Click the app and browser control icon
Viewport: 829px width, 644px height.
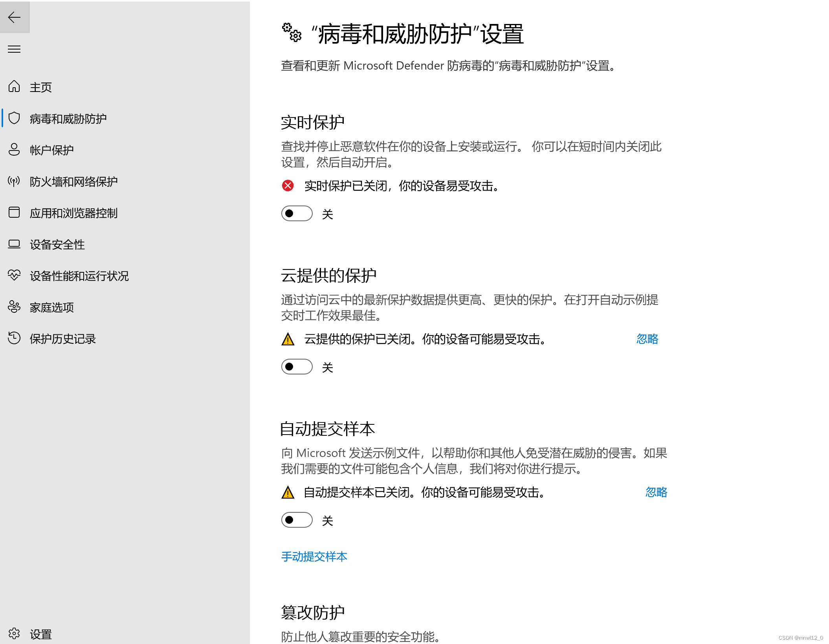[x=14, y=213]
